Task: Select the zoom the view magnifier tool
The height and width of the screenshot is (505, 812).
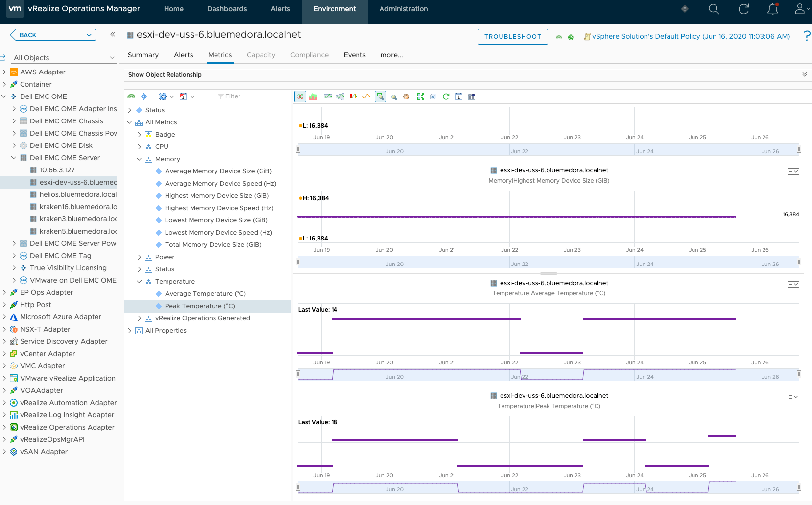Action: pos(393,96)
